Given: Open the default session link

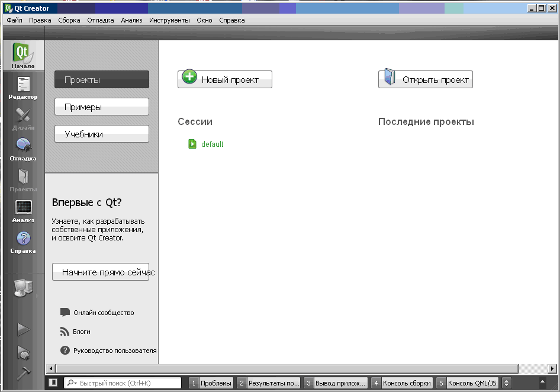Looking at the screenshot, I should click(x=212, y=144).
